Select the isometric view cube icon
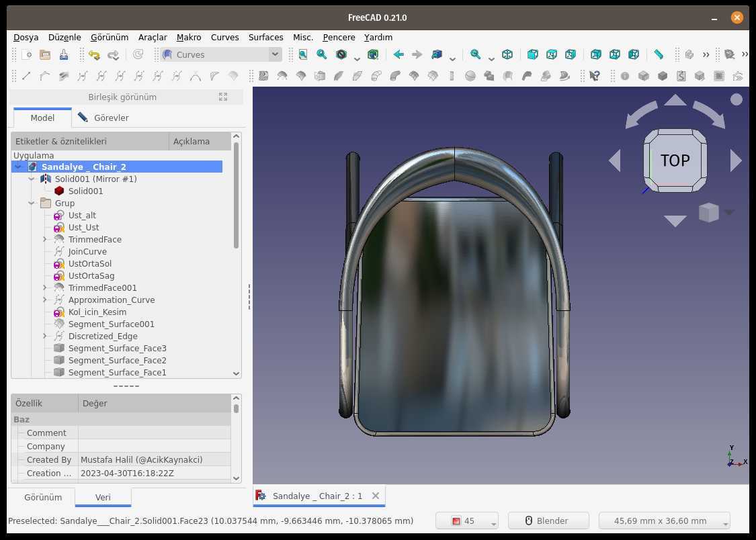Viewport: 756px width, 540px height. click(x=507, y=54)
